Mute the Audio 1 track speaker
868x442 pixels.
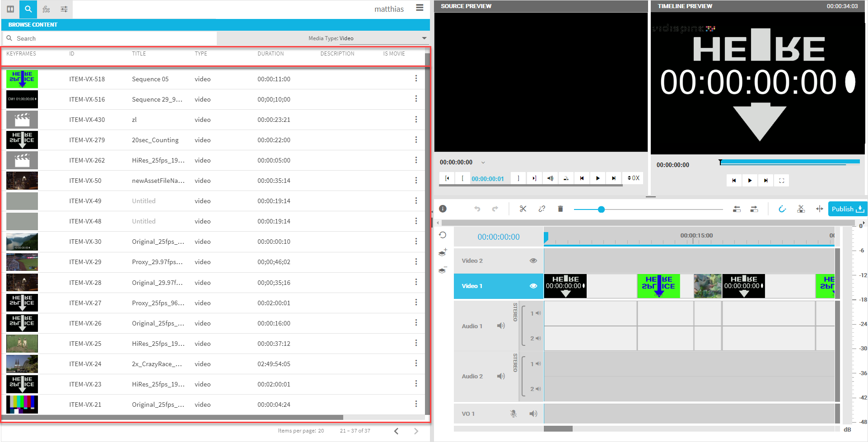click(x=501, y=326)
